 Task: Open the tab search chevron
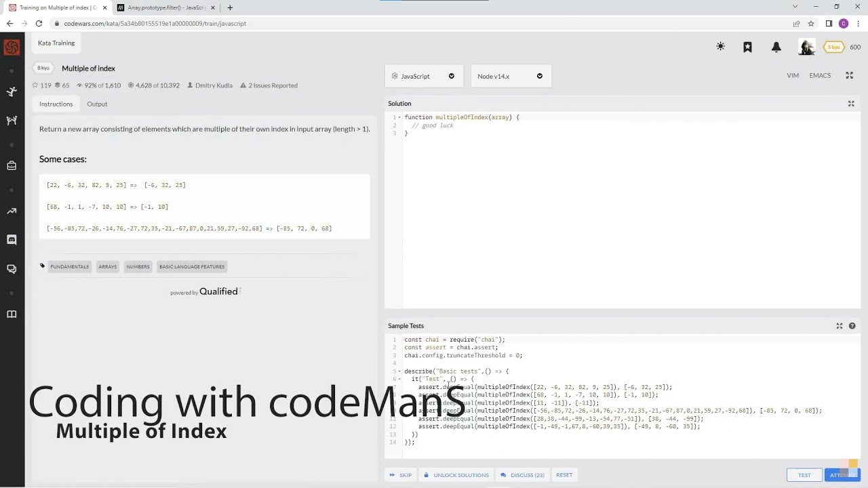coord(795,7)
